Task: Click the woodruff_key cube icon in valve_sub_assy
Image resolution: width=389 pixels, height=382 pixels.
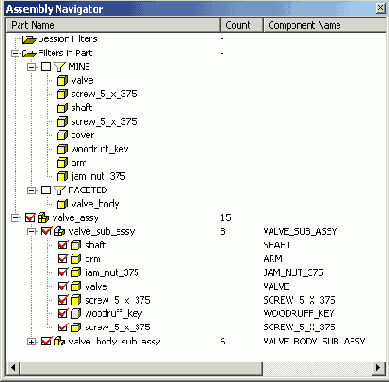Action: tap(76, 314)
